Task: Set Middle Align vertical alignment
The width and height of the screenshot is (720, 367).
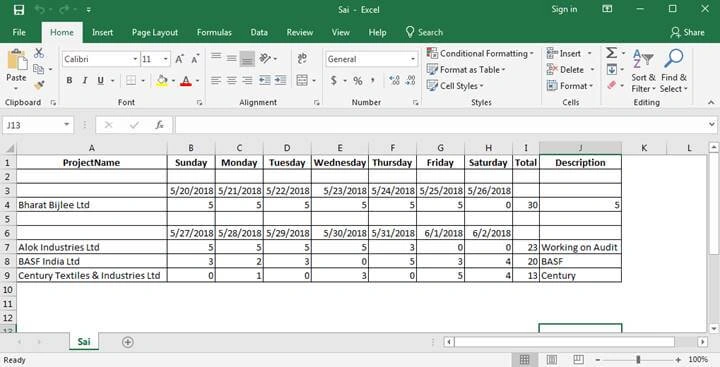Action: (x=231, y=58)
